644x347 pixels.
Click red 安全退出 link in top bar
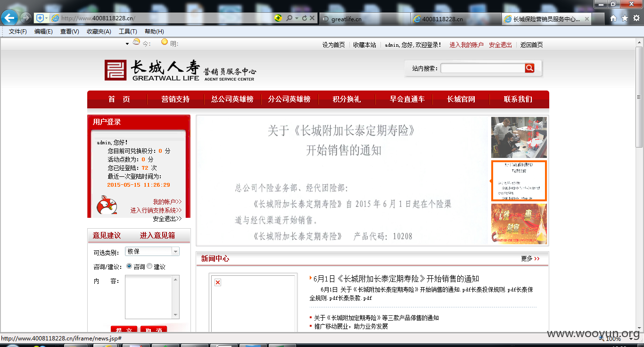(500, 45)
